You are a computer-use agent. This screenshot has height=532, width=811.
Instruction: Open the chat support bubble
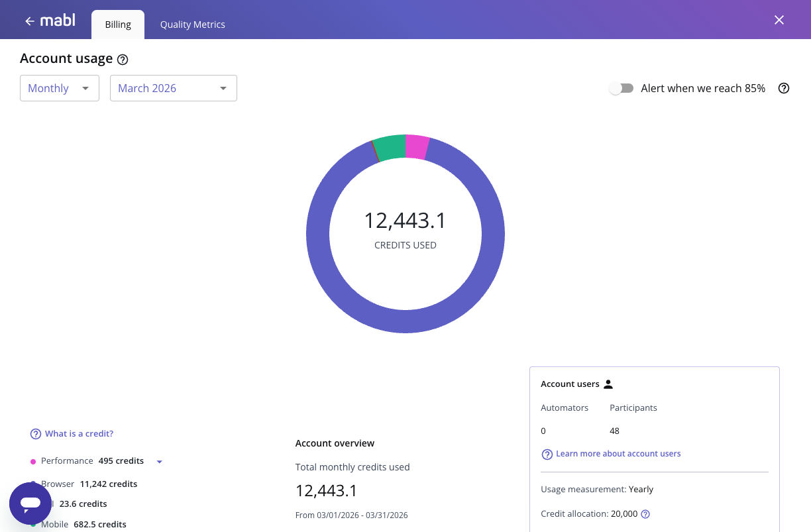pos(30,503)
